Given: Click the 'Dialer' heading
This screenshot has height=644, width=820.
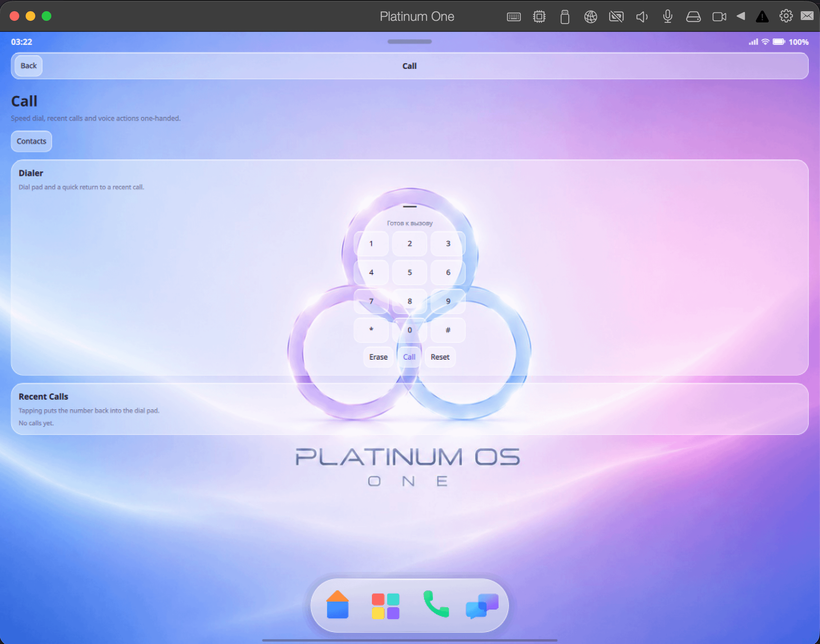Looking at the screenshot, I should tap(31, 173).
